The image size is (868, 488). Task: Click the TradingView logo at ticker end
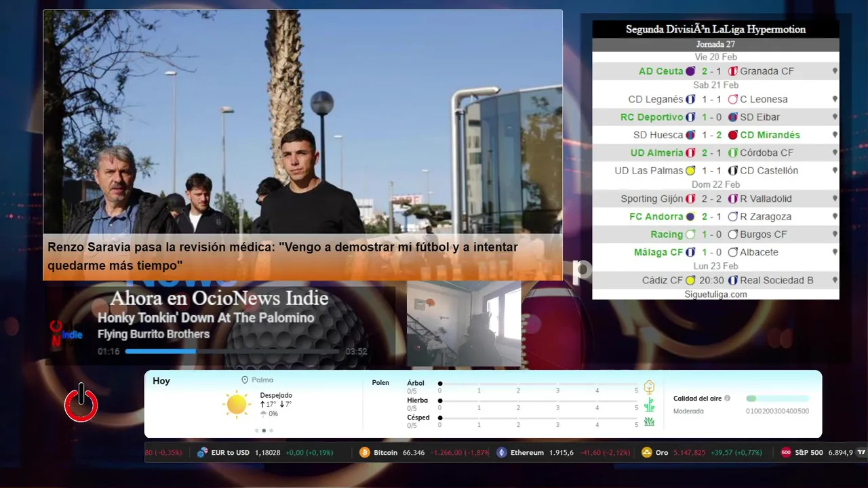tap(861, 452)
